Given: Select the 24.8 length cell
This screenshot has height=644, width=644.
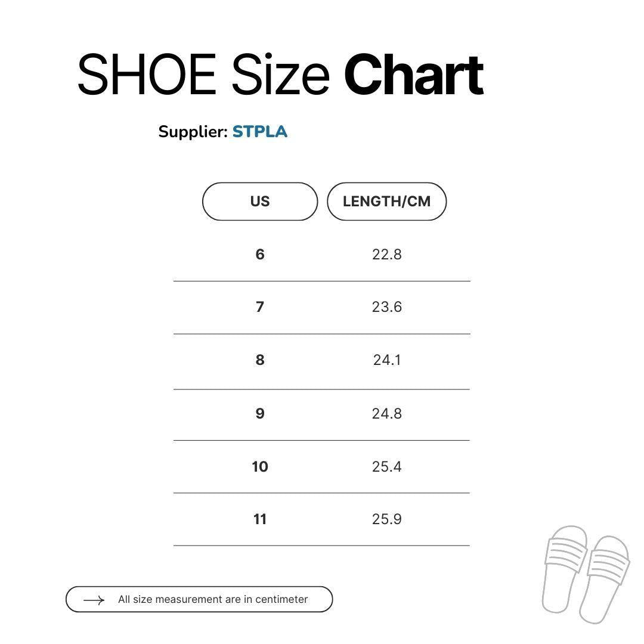Looking at the screenshot, I should 387,414.
